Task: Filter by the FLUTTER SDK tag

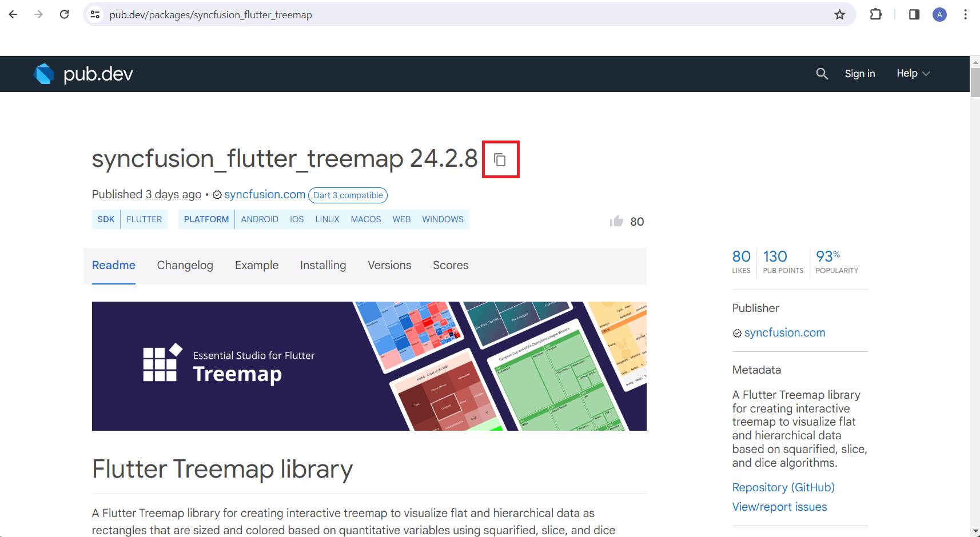Action: [x=144, y=219]
